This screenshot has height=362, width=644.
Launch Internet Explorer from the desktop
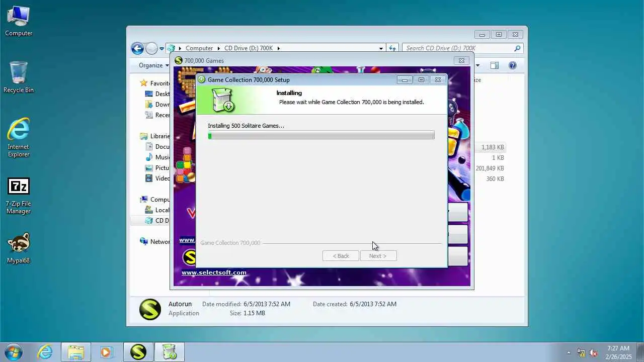[19, 138]
